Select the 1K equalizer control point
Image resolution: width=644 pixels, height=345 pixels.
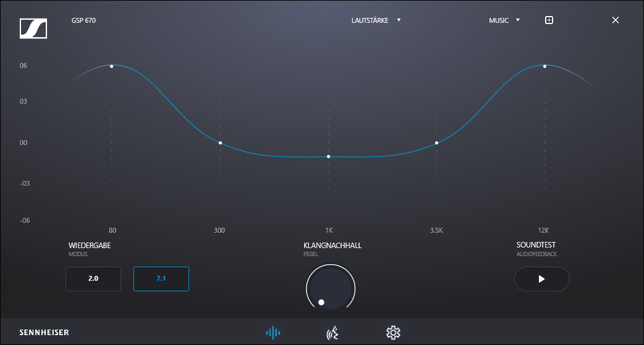coord(328,157)
